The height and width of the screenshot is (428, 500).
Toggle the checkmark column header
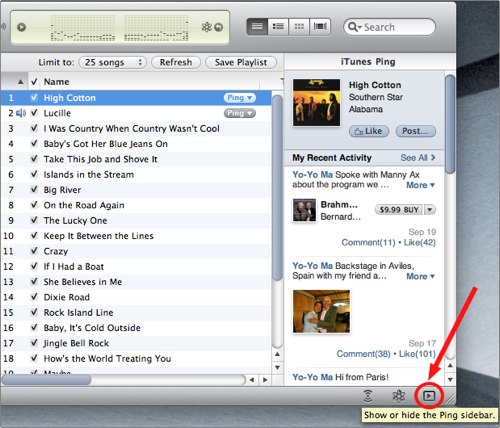pyautogui.click(x=34, y=82)
